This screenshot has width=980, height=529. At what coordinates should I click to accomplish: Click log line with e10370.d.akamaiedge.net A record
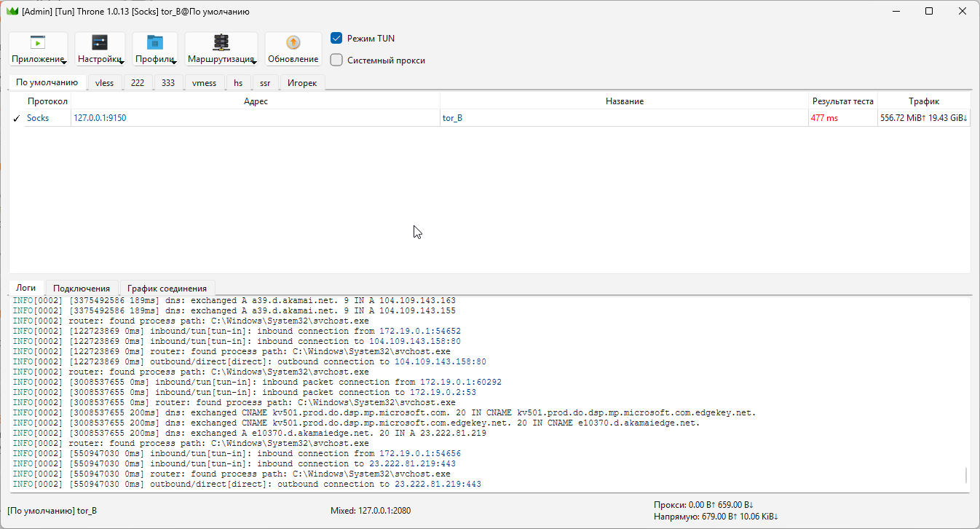point(249,433)
